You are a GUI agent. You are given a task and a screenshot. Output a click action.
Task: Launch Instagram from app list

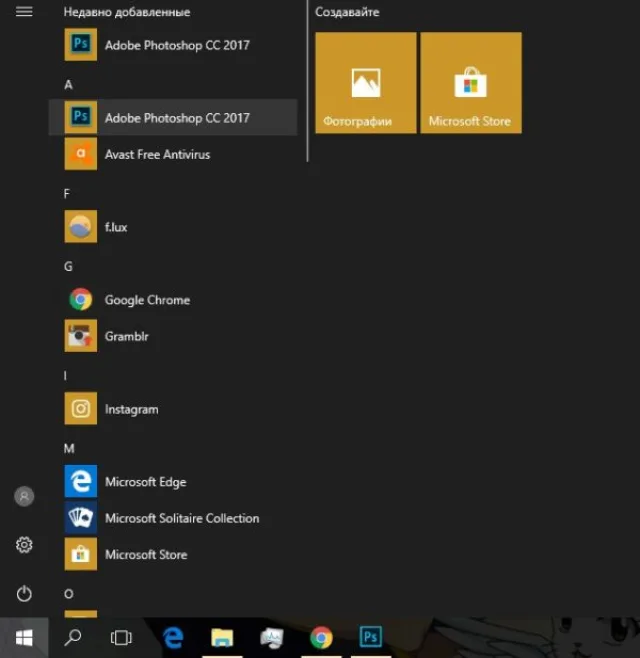[173, 409]
